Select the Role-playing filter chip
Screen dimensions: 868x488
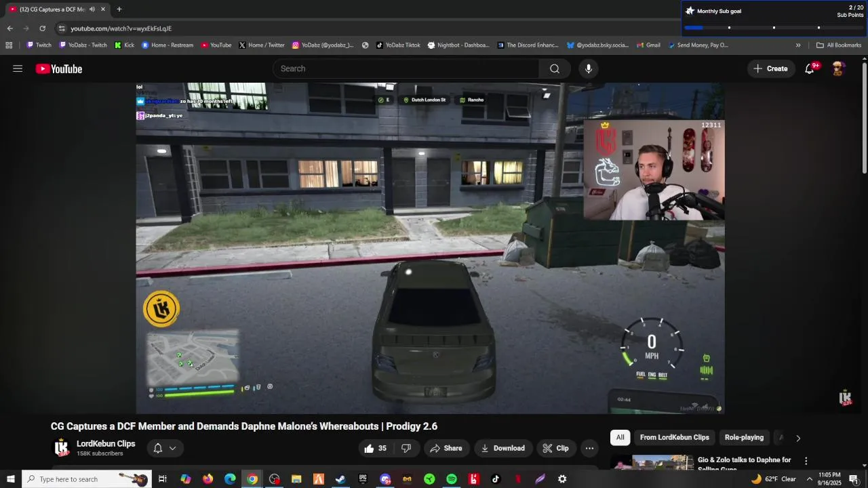tap(744, 438)
